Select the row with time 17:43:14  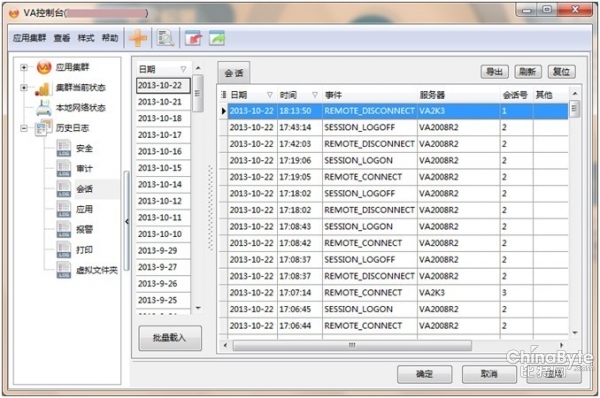(x=394, y=127)
